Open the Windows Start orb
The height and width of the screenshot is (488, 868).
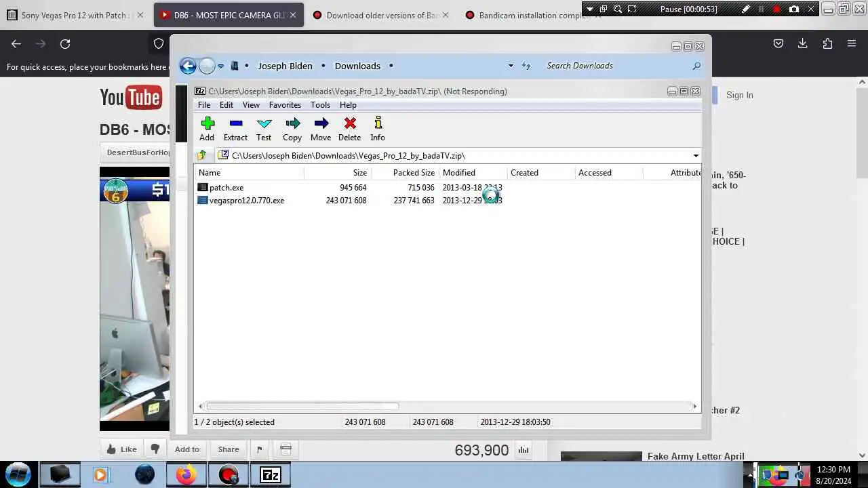click(x=18, y=474)
